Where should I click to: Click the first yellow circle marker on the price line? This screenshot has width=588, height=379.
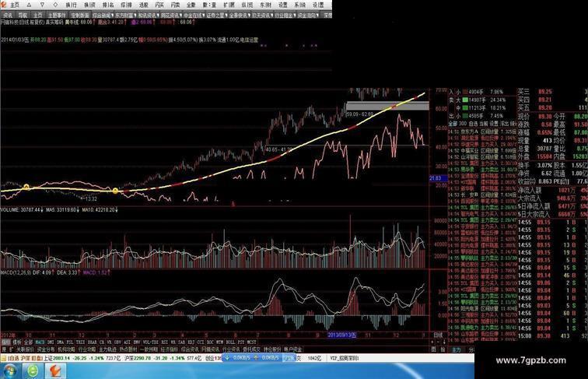[26, 187]
